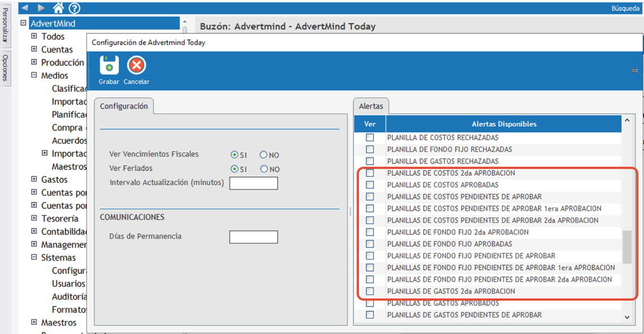Screen dimensions: 644x334
Task: Check PLANILLAS DE GASTOS APROBADOS
Action: click(x=370, y=303)
